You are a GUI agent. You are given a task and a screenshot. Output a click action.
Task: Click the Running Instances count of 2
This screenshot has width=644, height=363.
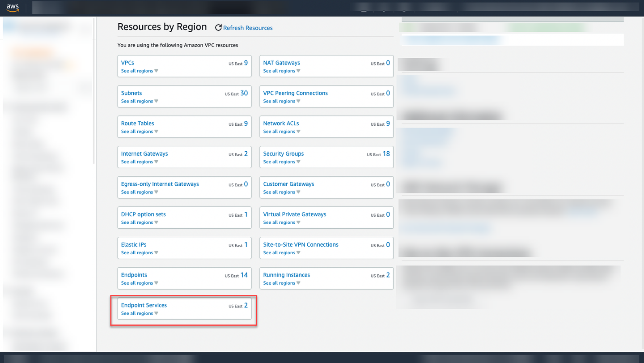[388, 275]
